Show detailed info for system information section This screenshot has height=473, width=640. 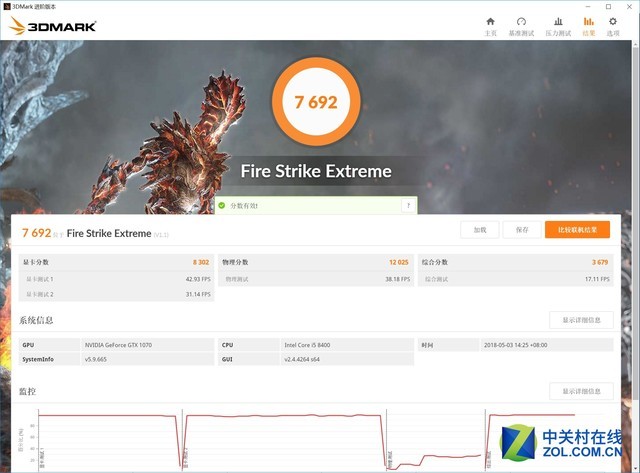(x=581, y=320)
